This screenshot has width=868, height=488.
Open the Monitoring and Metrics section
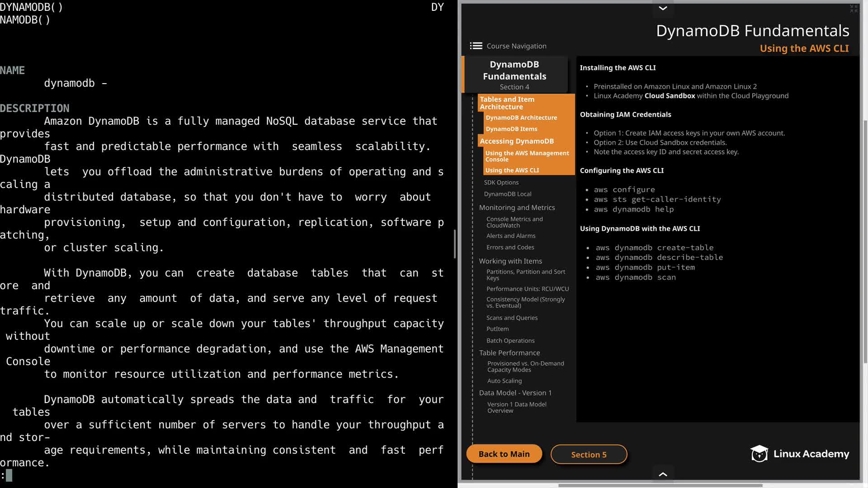click(x=517, y=207)
